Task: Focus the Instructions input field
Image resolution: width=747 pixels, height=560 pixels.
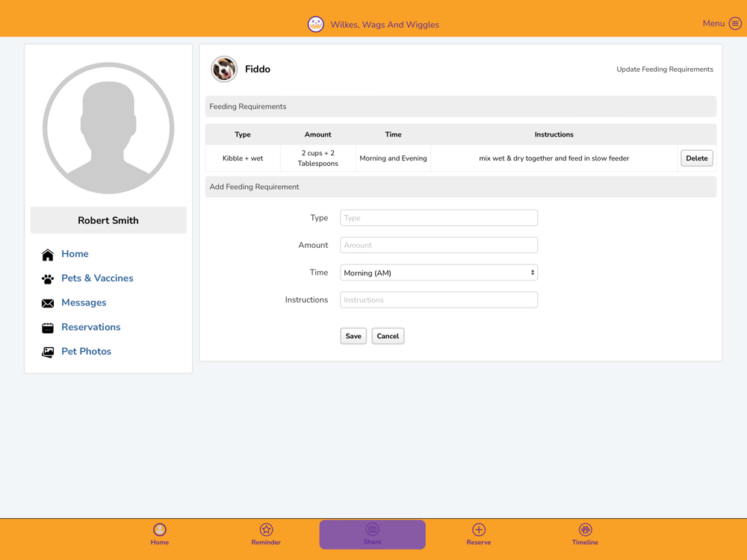Action: pos(438,300)
